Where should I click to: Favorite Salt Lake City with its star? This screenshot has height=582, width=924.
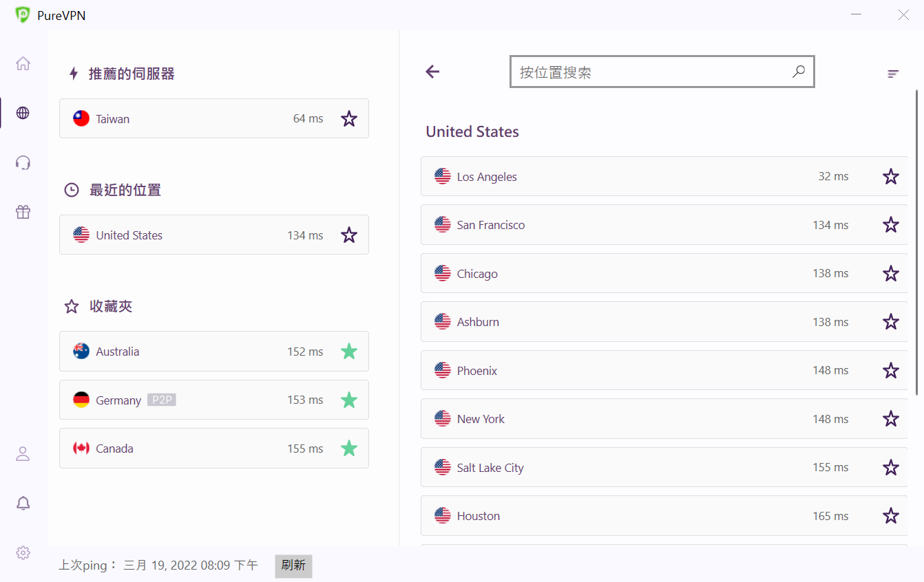tap(891, 468)
